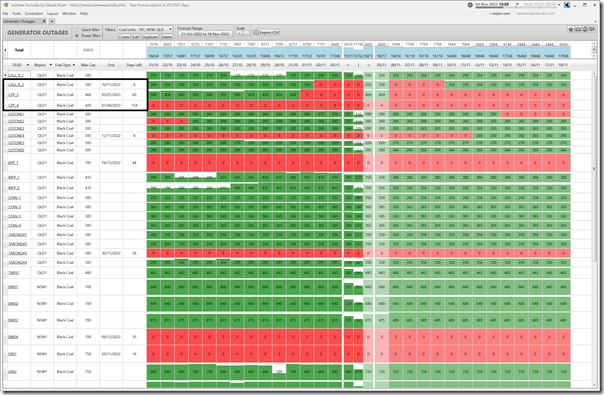Select the Quick filter radio button
Screen dimensions: 604x395
(77, 30)
